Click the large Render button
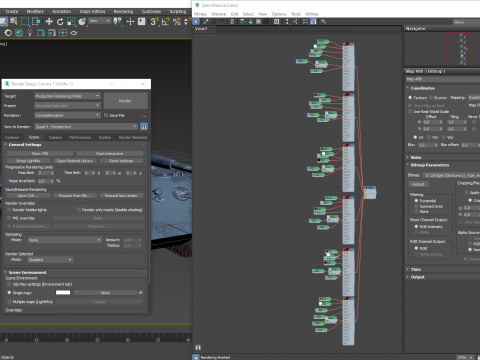The width and height of the screenshot is (480, 360). tap(125, 101)
